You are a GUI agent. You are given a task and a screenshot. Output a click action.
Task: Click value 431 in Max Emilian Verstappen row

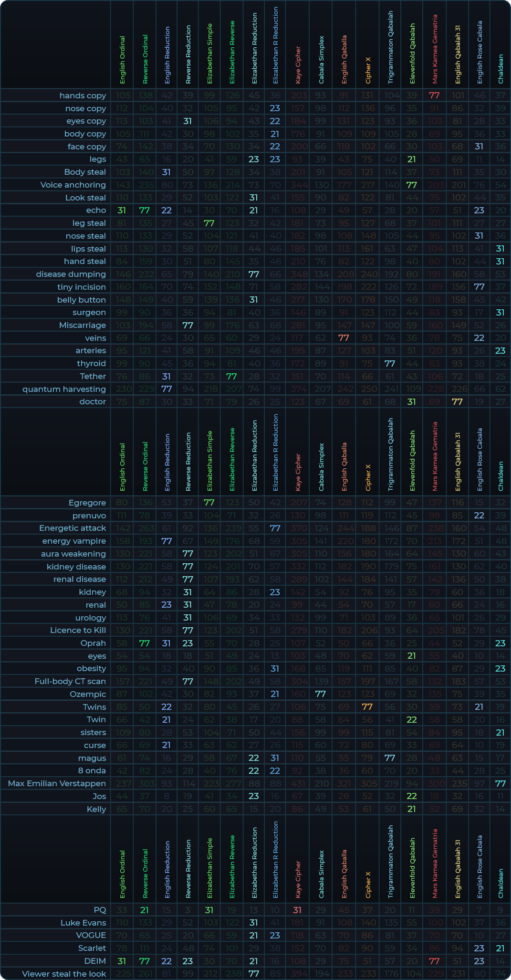298,783
